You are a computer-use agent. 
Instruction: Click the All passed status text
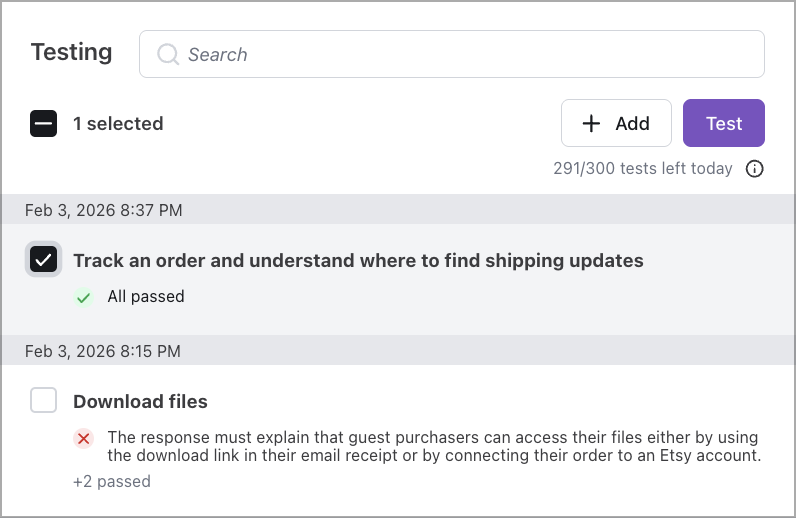[x=146, y=297]
